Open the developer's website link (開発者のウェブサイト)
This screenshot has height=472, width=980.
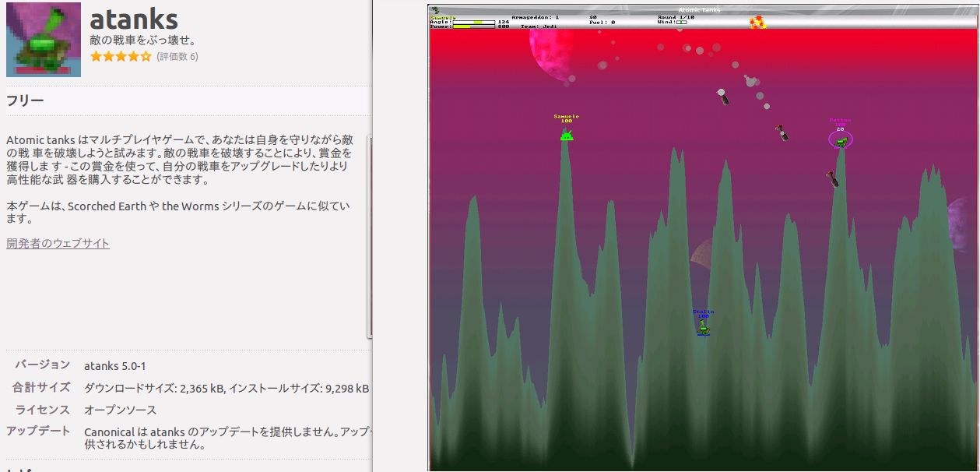(x=58, y=243)
